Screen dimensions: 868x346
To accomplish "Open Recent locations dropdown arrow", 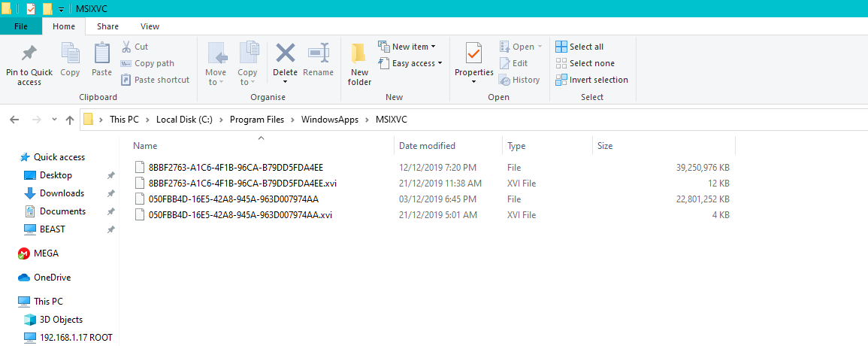I will coord(53,119).
